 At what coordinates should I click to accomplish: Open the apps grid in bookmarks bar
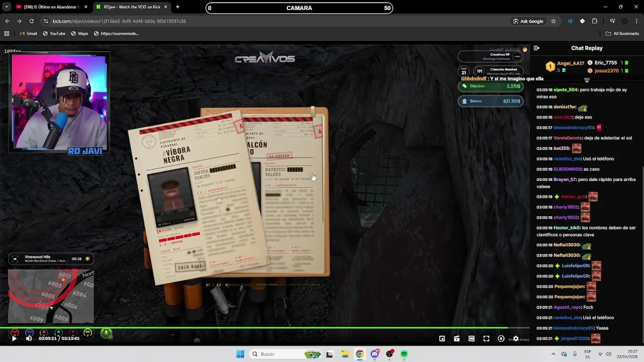(7, 34)
